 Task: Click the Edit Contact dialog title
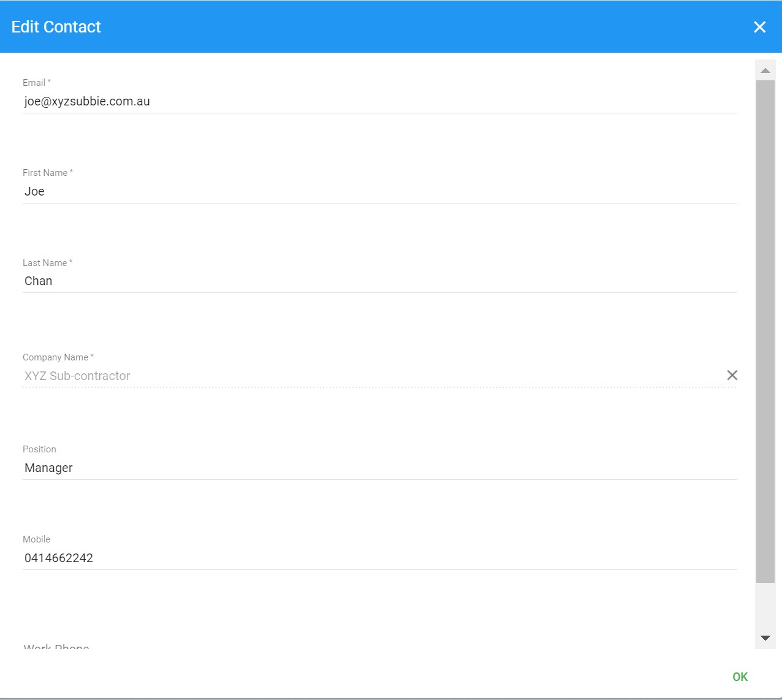pos(56,27)
